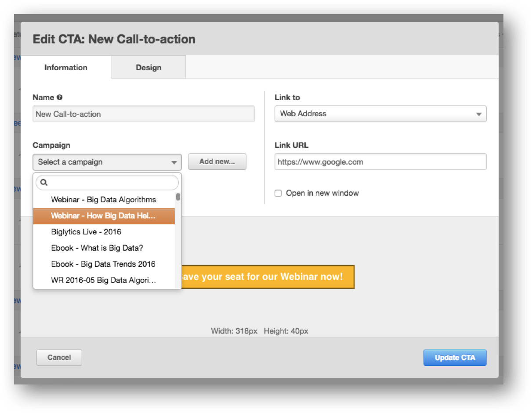
Task: Click the "Add new..." campaign button
Action: click(x=217, y=162)
